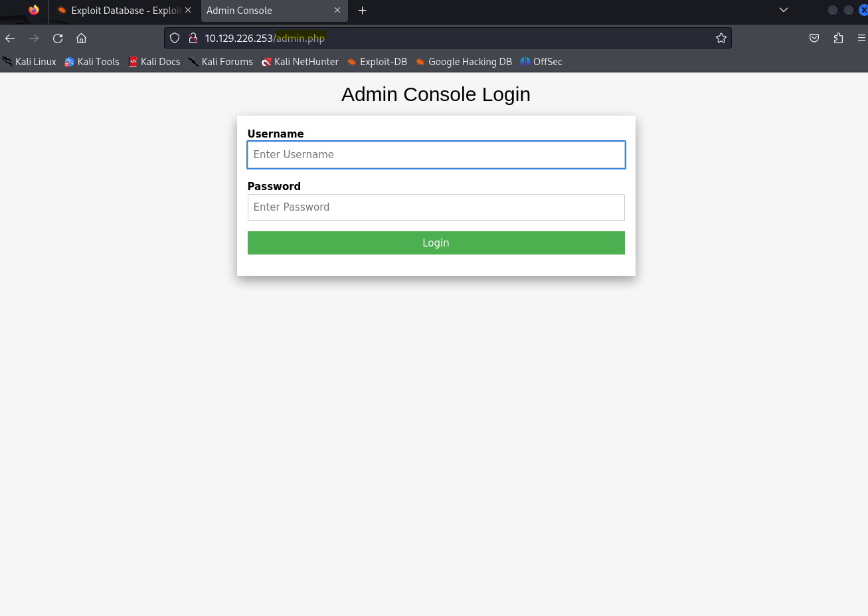This screenshot has width=868, height=616.
Task: Select the Admin Console tab
Action: 266,11
